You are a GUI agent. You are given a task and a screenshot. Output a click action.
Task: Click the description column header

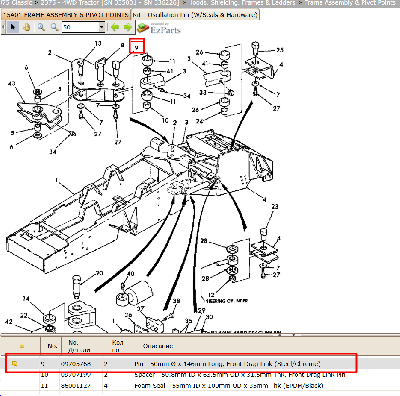click(158, 346)
